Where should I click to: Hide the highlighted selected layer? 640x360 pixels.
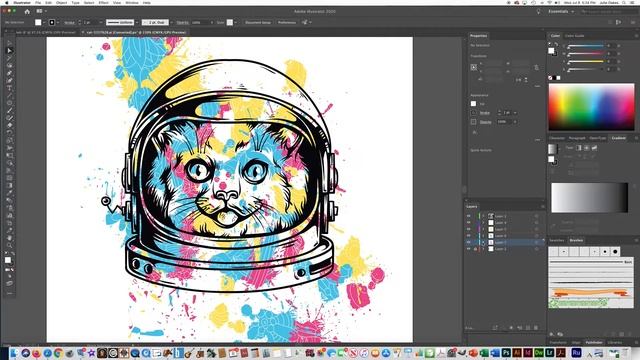pyautogui.click(x=469, y=242)
